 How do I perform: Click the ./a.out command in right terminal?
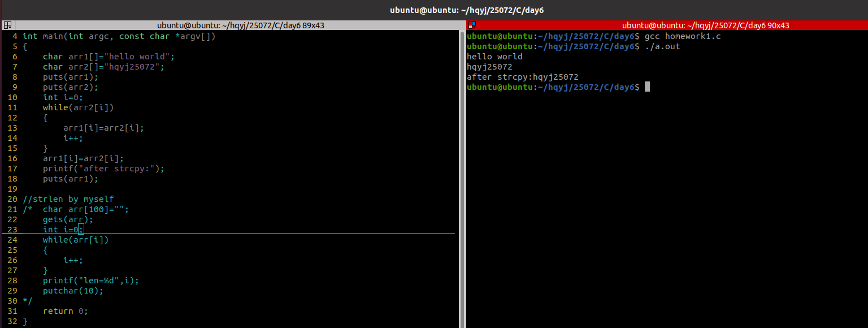pos(662,46)
